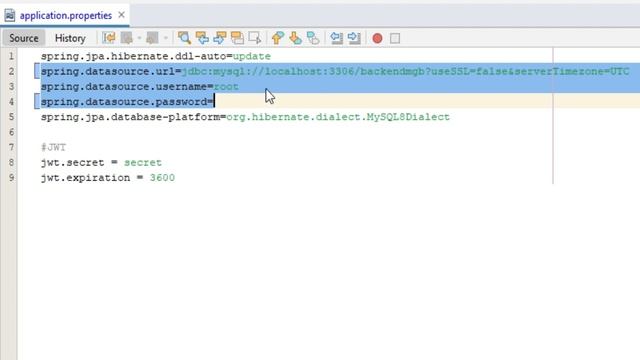The height and width of the screenshot is (360, 640).
Task: Click the spring.datasource.username key
Action: click(x=124, y=87)
